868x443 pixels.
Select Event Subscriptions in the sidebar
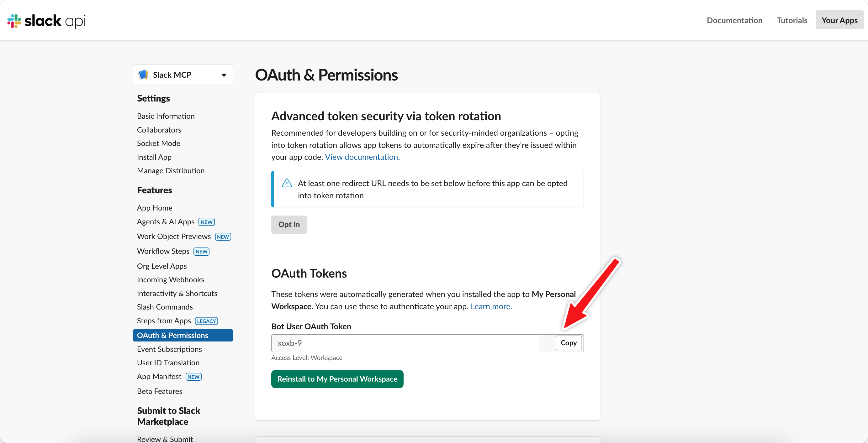[x=169, y=349]
